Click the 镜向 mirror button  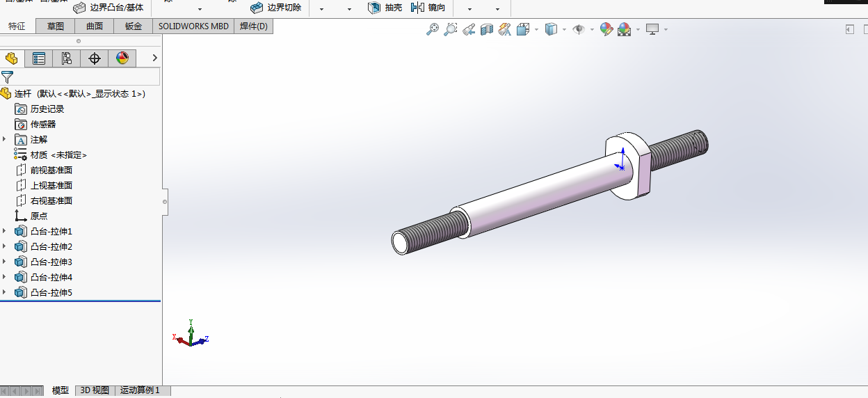[x=428, y=8]
